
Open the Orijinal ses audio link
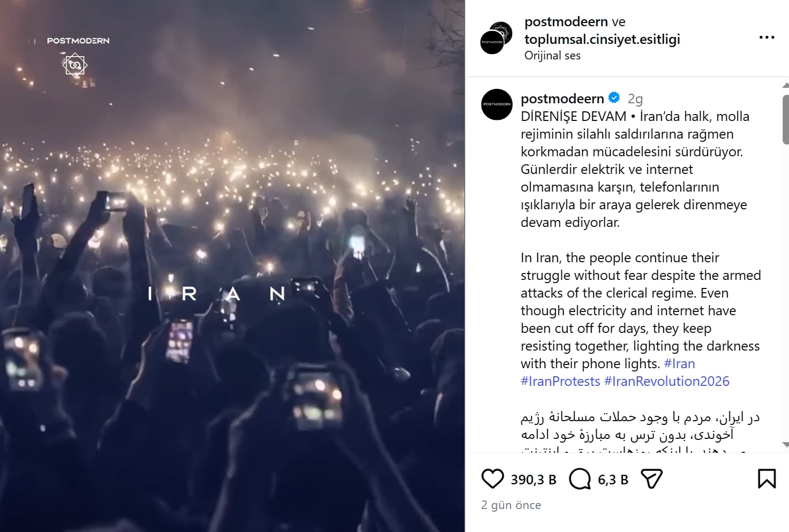point(552,56)
